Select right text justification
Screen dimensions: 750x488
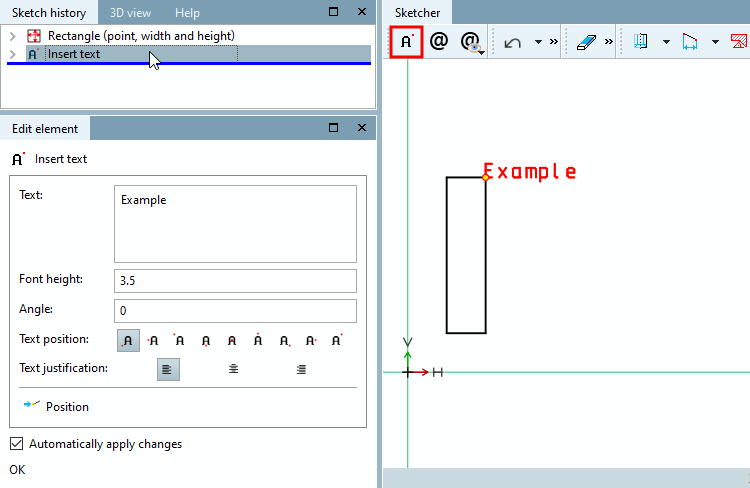point(301,369)
